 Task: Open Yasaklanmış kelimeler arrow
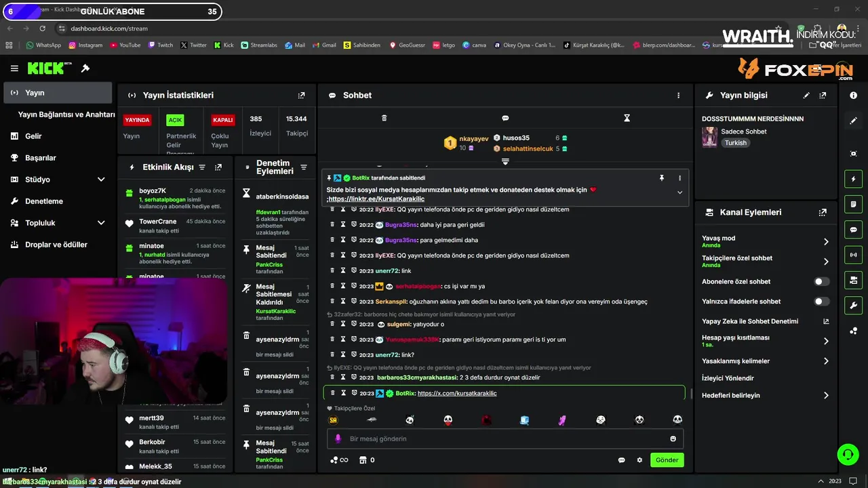click(826, 361)
